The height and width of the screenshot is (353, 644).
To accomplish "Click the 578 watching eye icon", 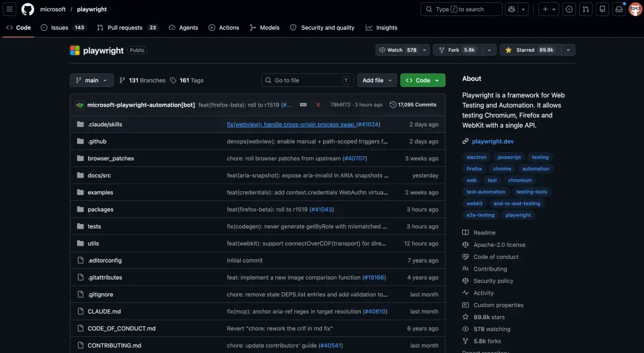I will (x=465, y=329).
